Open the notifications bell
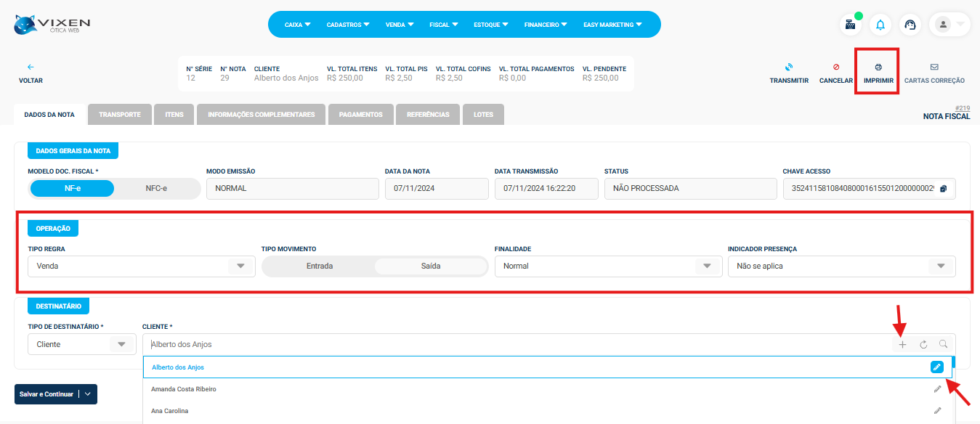 pyautogui.click(x=880, y=25)
